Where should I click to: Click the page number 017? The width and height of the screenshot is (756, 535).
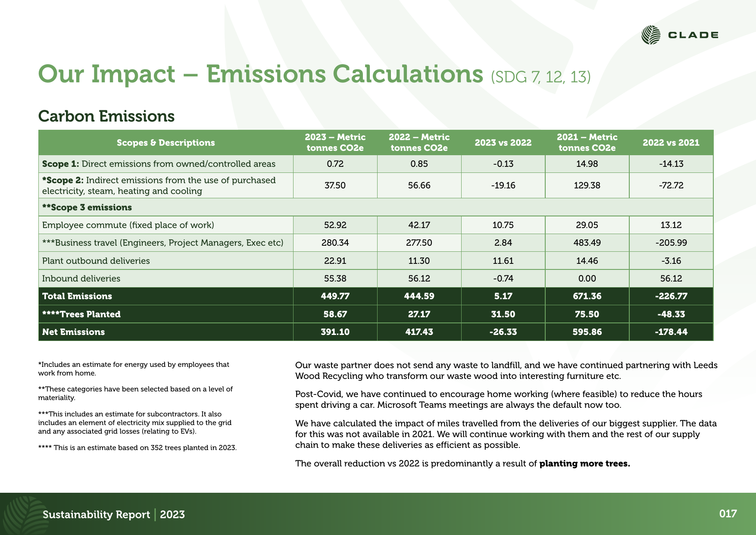[x=728, y=513]
